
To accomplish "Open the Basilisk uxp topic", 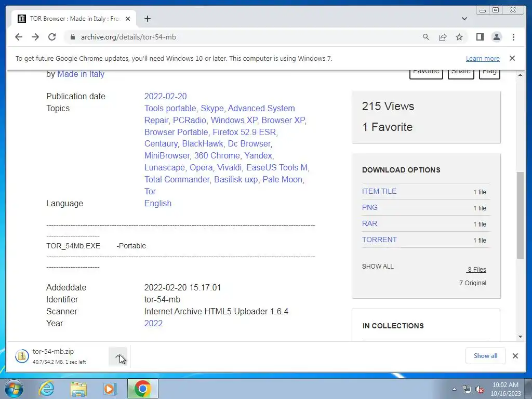I will click(236, 179).
